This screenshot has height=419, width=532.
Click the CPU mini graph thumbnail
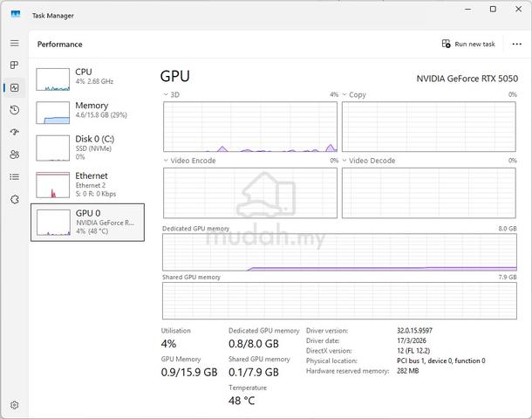52,79
